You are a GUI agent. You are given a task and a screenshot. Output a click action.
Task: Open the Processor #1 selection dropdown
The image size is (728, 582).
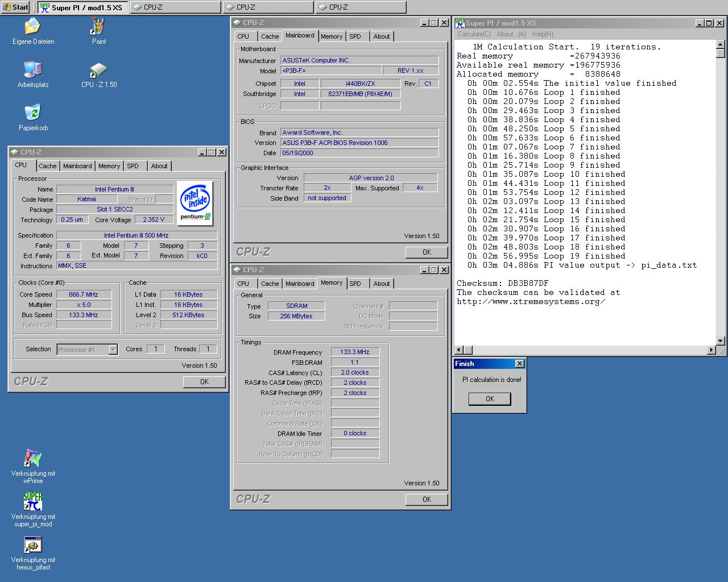(x=113, y=350)
